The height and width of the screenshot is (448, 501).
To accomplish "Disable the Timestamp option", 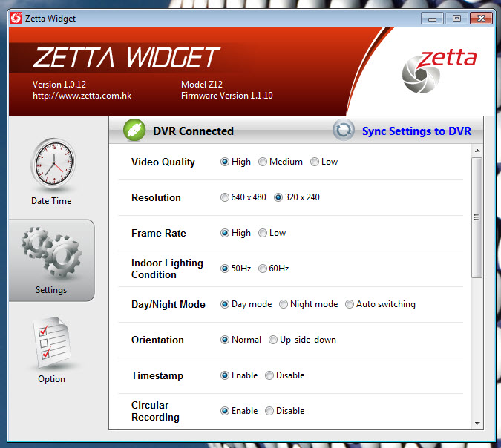I will coord(269,375).
